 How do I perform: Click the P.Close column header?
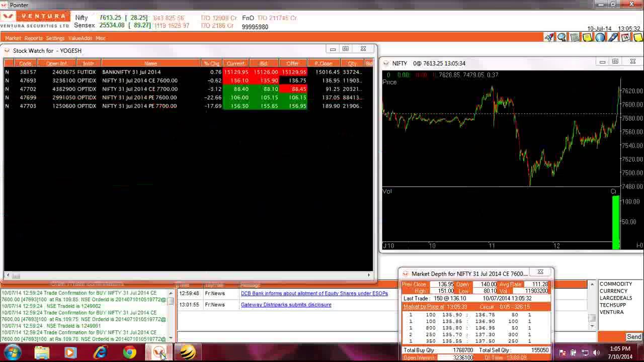(324, 63)
